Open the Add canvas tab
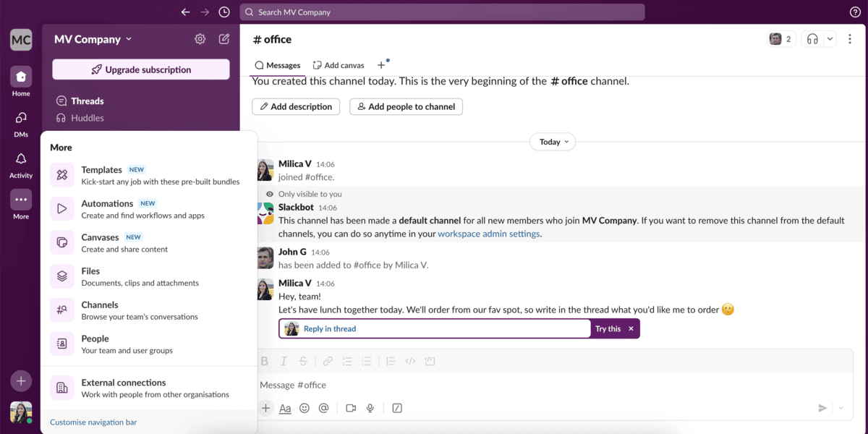Image resolution: width=868 pixels, height=434 pixels. 338,64
